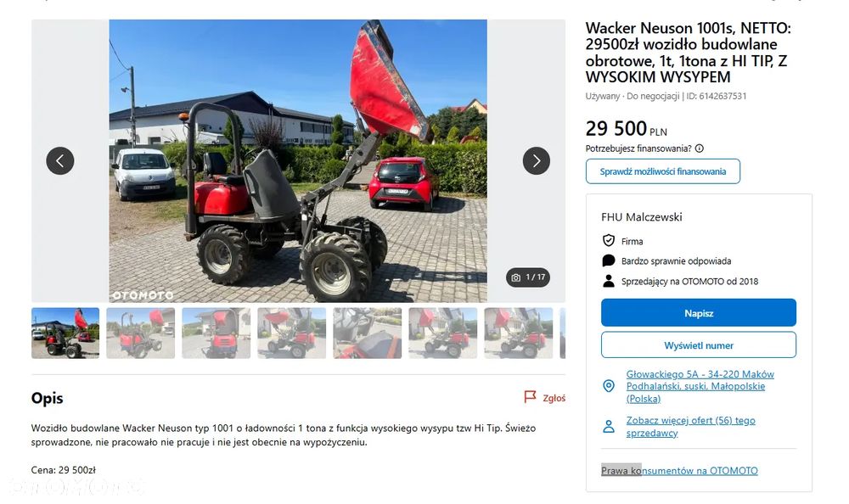Click the camera photo counter badge
849x504 pixels.
(528, 277)
